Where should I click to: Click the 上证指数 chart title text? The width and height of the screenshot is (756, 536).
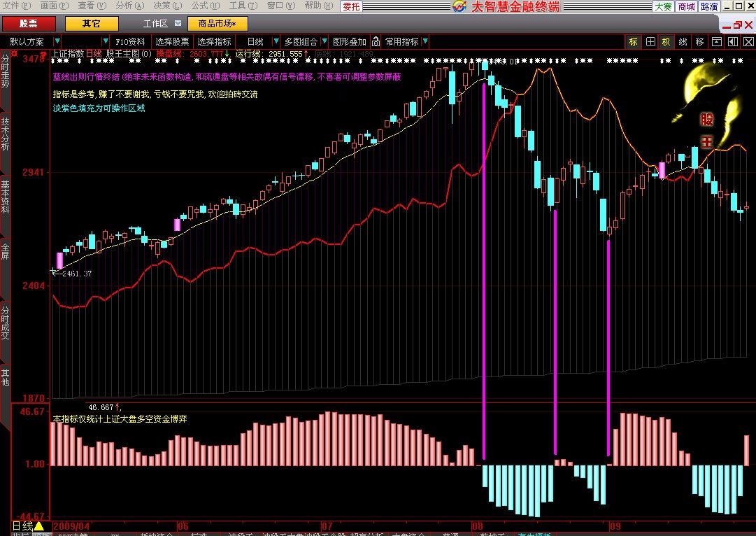click(68, 54)
